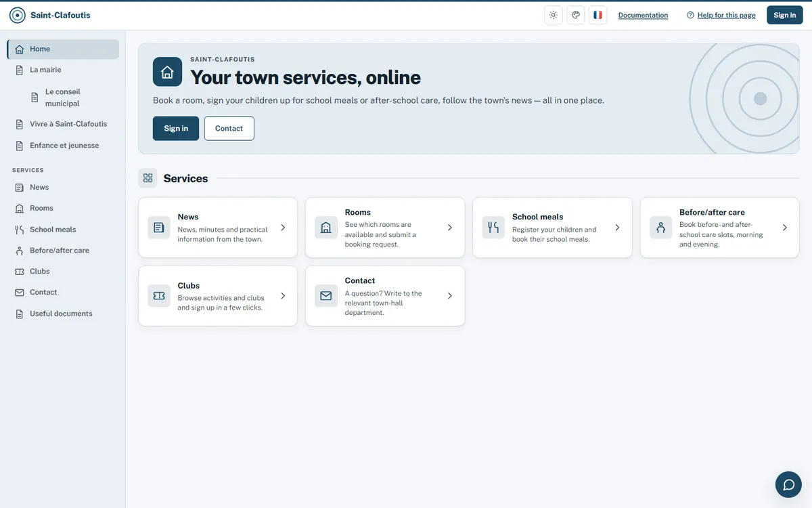Open the Documentation link
The image size is (812, 508).
[x=643, y=15]
